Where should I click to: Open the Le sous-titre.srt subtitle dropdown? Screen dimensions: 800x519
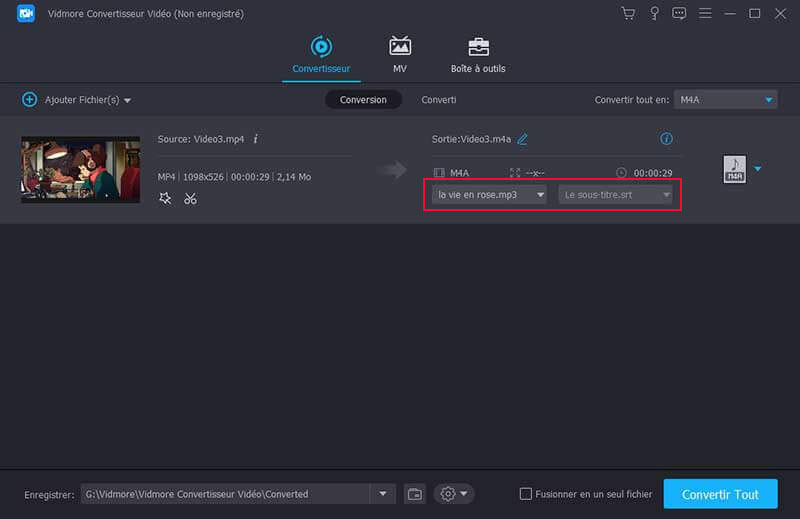pyautogui.click(x=615, y=195)
